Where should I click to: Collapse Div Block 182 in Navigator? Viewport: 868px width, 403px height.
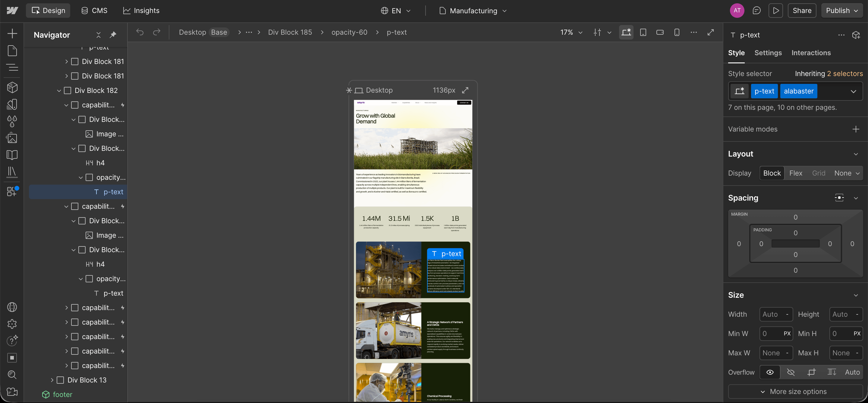pos(59,90)
